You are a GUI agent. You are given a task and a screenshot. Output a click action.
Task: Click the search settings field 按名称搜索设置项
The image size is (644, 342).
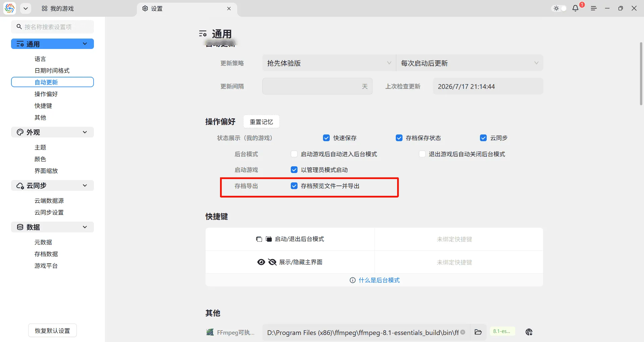(x=52, y=27)
